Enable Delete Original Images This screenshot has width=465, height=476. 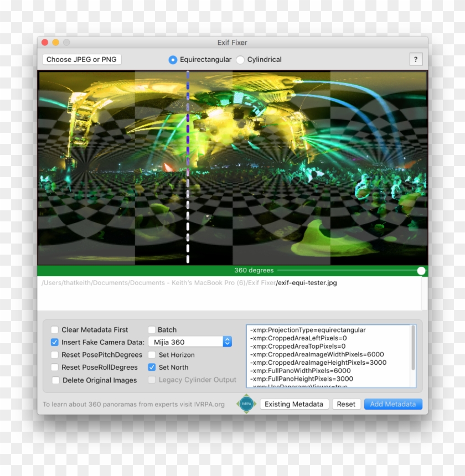point(54,380)
